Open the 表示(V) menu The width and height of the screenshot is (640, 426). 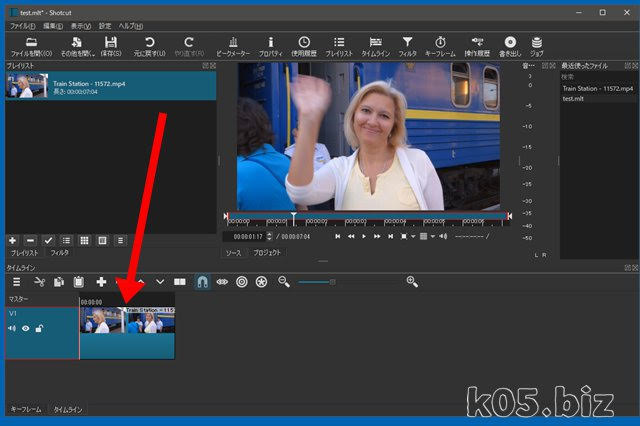79,25
